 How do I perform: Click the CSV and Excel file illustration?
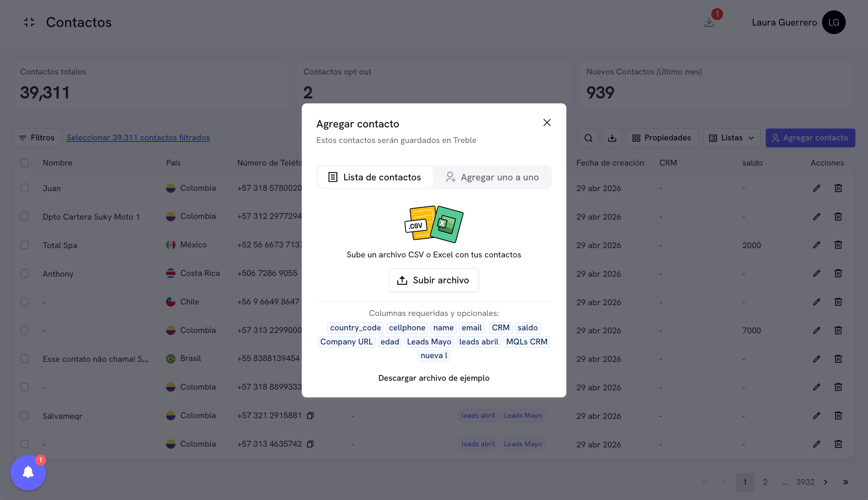point(434,224)
